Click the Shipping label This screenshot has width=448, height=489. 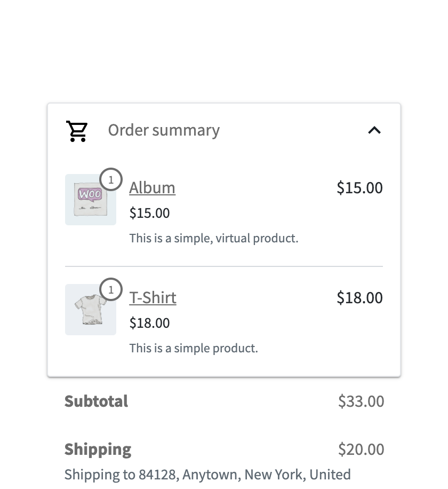98,449
